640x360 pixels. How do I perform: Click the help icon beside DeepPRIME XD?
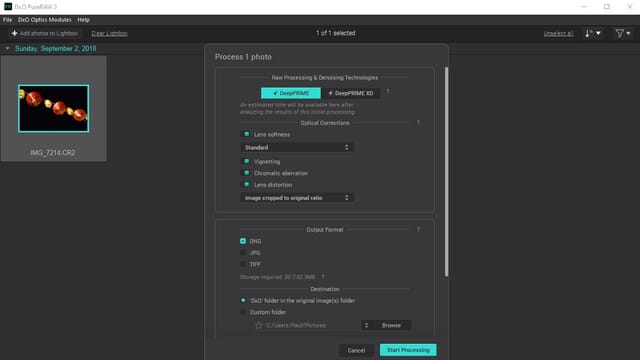(x=388, y=92)
